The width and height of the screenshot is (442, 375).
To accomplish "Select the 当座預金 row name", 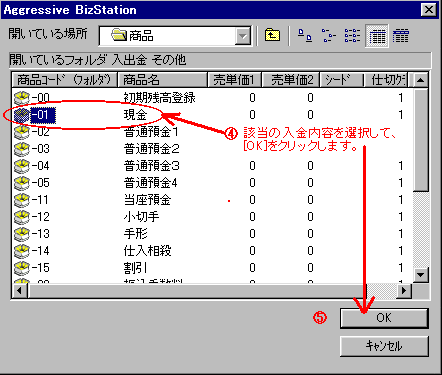I will pos(147,200).
